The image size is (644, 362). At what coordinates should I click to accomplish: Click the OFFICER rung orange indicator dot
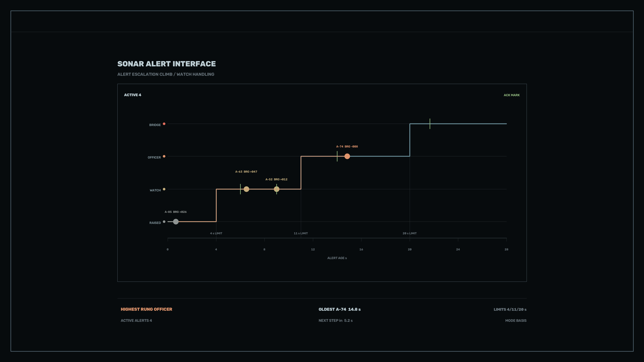click(x=164, y=156)
